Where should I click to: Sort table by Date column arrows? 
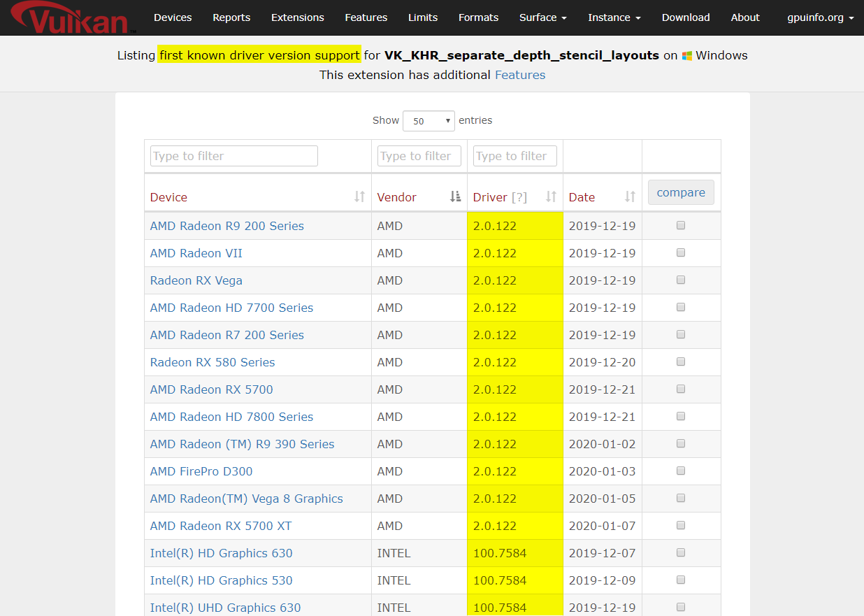(x=630, y=197)
